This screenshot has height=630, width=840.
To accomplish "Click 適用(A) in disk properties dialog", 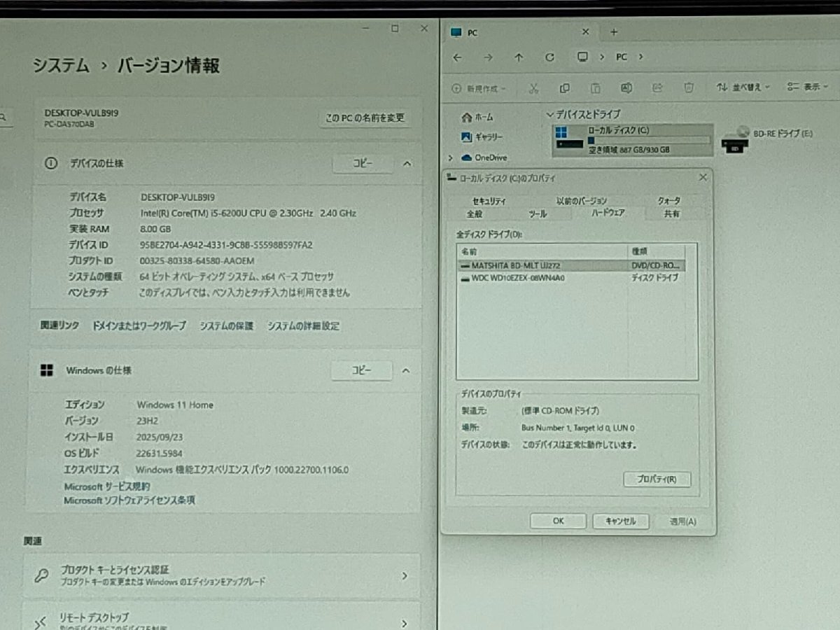I will click(x=682, y=521).
